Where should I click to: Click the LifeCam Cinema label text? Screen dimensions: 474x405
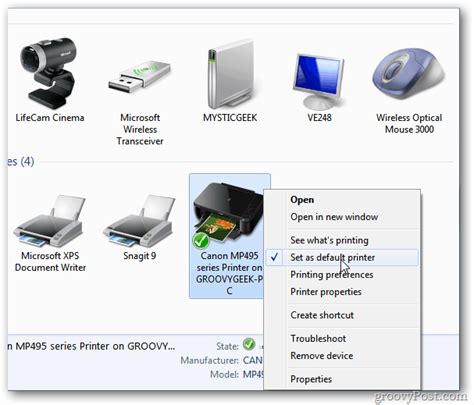click(x=50, y=118)
